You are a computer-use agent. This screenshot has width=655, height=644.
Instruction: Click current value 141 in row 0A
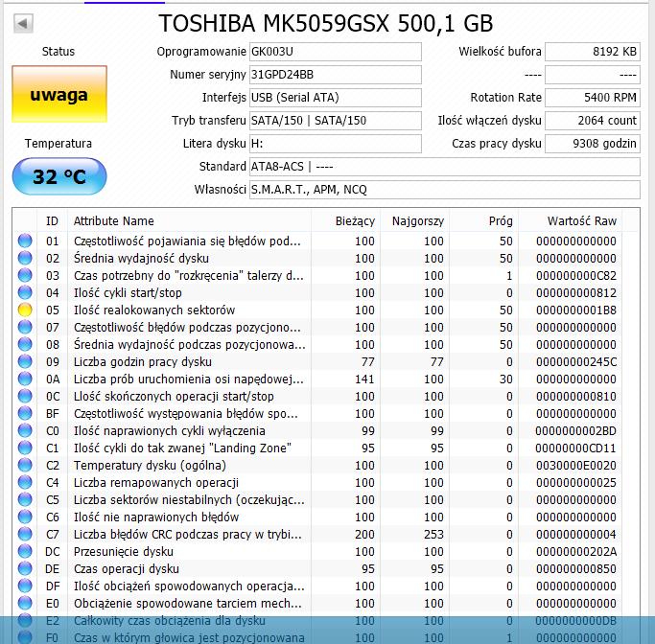click(364, 379)
